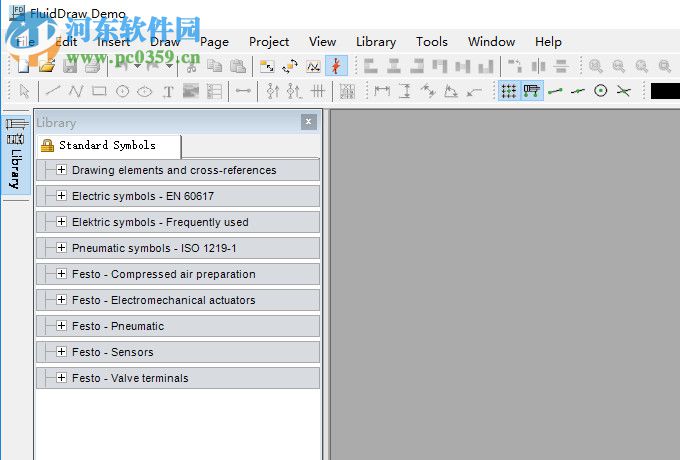This screenshot has height=460, width=680.
Task: Click the Copy icon in the toolbar
Action: click(214, 66)
